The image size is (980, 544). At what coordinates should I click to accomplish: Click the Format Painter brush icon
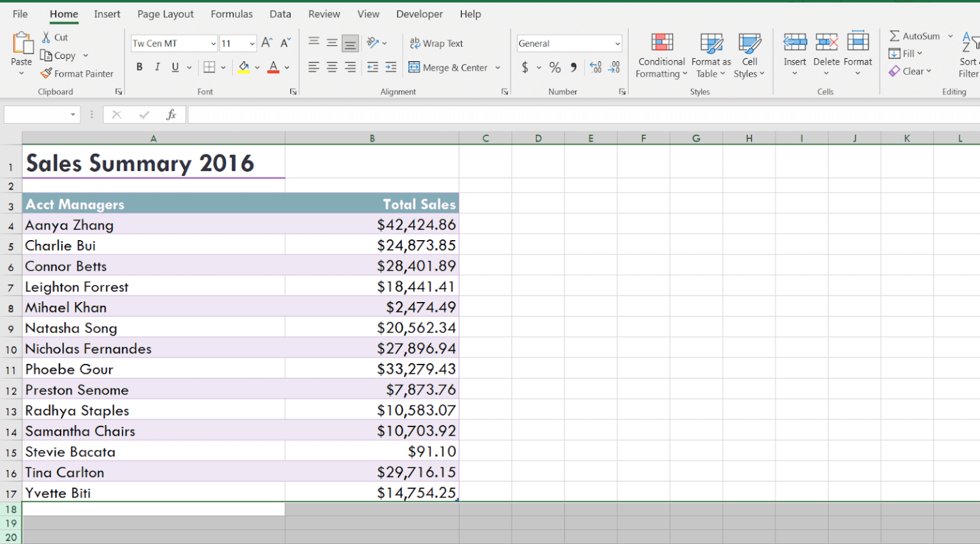coord(46,74)
